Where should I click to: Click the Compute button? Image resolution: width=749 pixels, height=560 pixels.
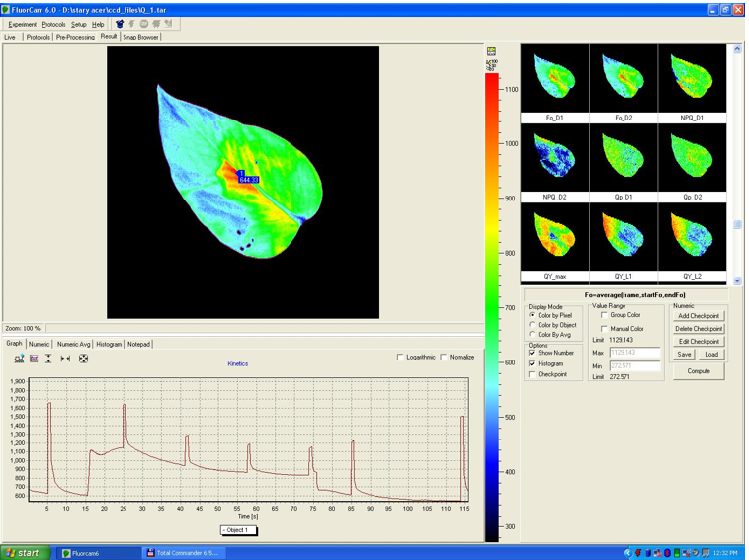tap(698, 371)
